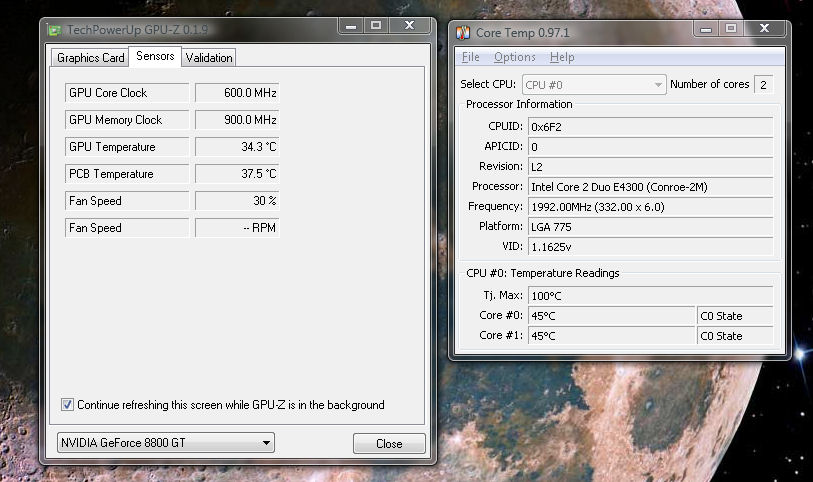The image size is (813, 482).
Task: Close the Core Temp window
Action: click(764, 29)
